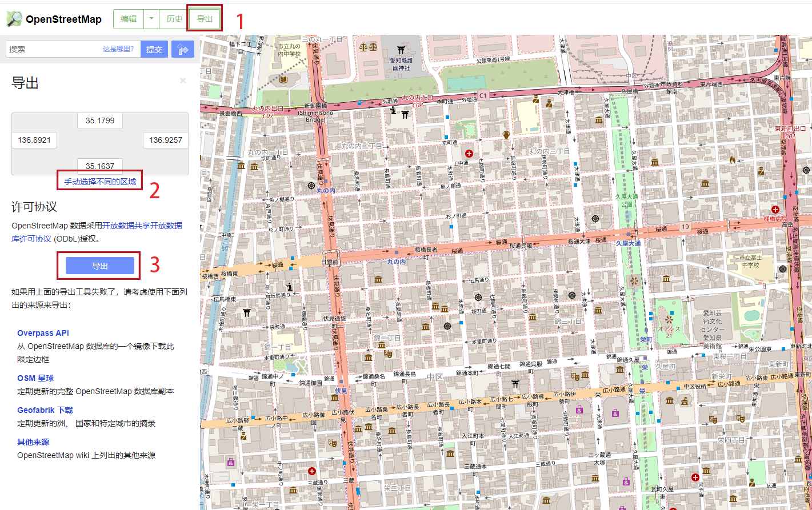Click the OpenStreetMap magnifier logo
The height and width of the screenshot is (510, 812).
[14, 19]
